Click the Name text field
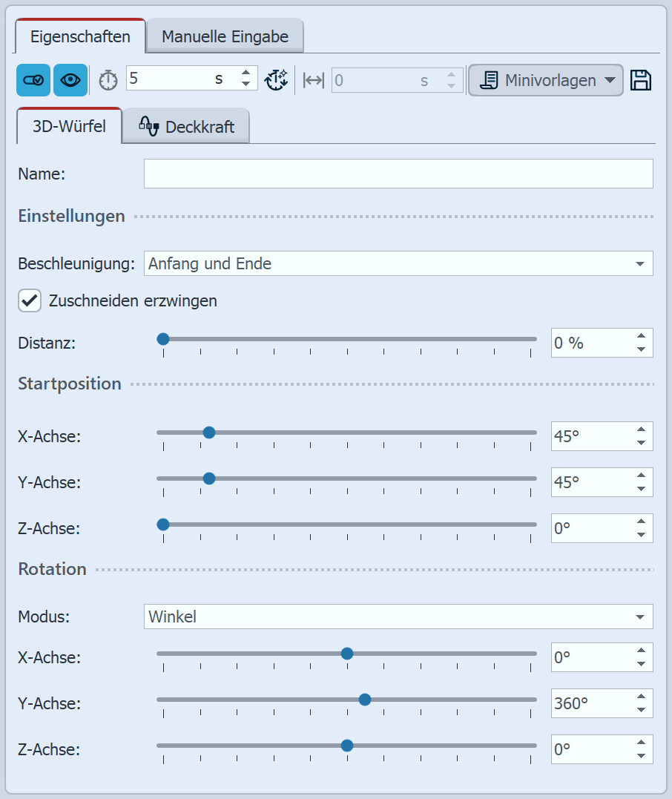Image resolution: width=672 pixels, height=799 pixels. pos(398,174)
